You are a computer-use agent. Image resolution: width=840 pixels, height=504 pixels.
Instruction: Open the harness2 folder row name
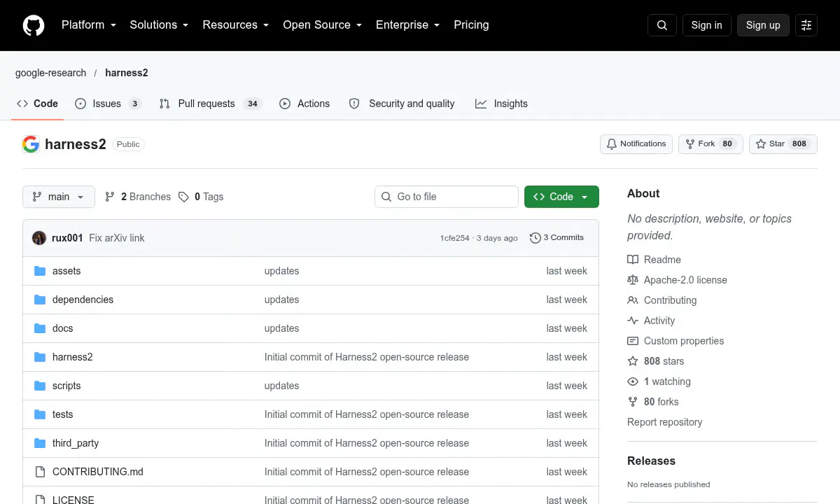tap(73, 357)
